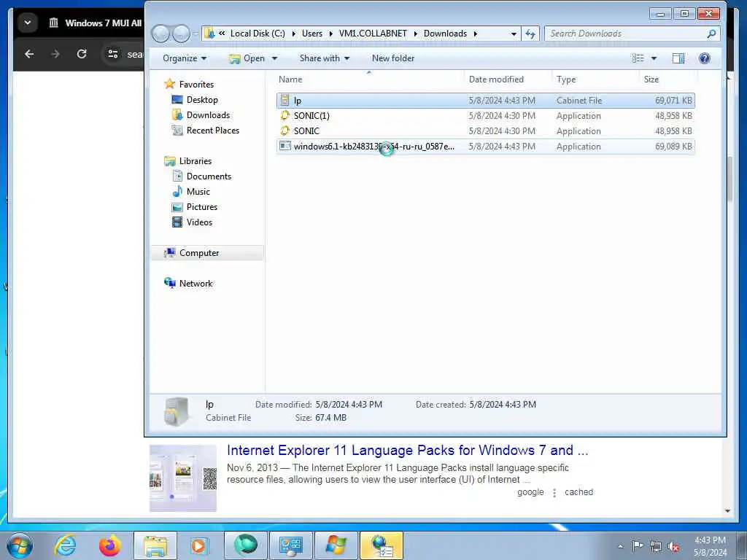Open Explorer help question mark icon
Screen dimensions: 747x560
tap(704, 58)
